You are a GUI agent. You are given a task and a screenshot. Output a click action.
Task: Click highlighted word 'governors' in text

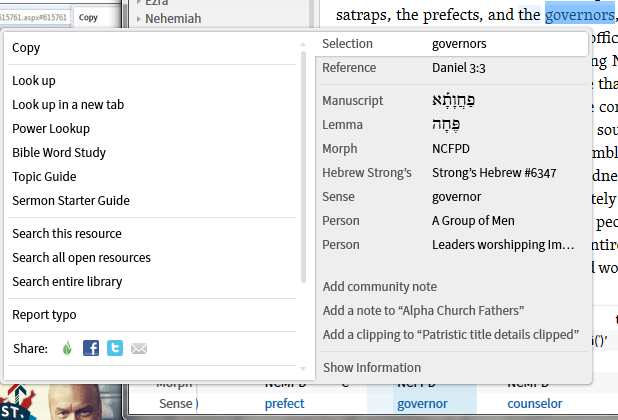click(579, 15)
